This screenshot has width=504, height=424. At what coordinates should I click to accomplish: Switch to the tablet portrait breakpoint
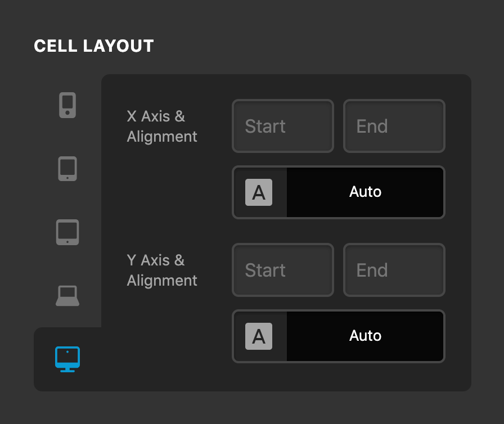click(x=67, y=168)
